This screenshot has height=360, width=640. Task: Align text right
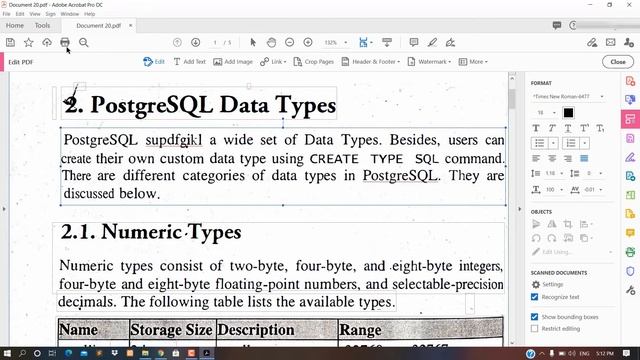tap(568, 158)
